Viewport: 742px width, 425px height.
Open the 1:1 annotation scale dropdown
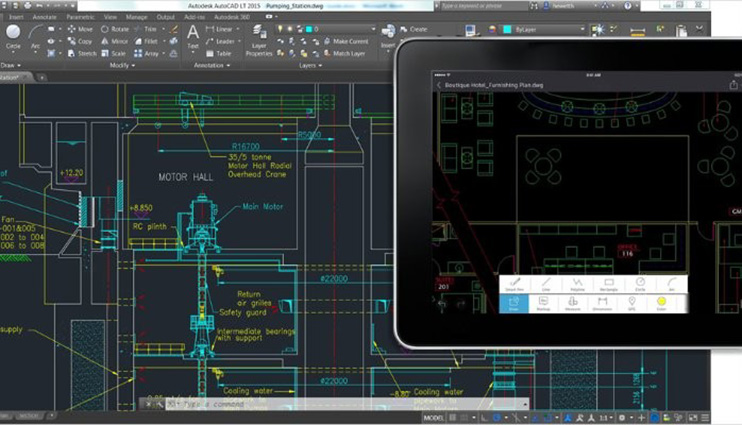click(x=606, y=418)
